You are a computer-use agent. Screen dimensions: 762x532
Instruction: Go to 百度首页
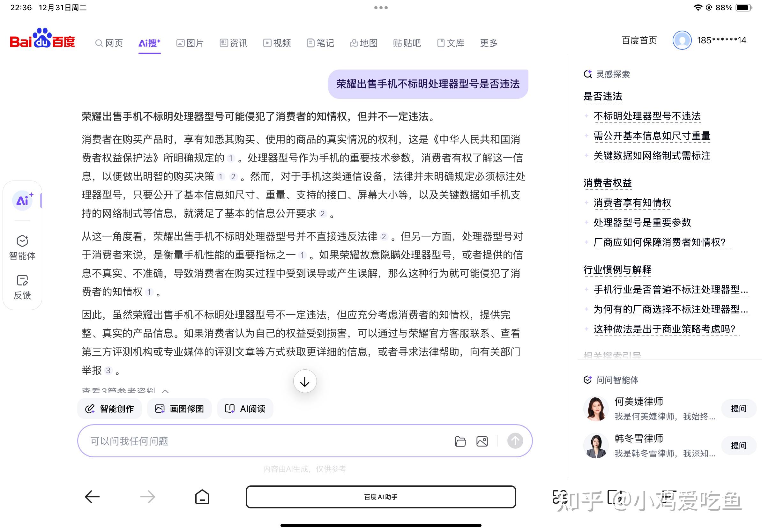639,41
